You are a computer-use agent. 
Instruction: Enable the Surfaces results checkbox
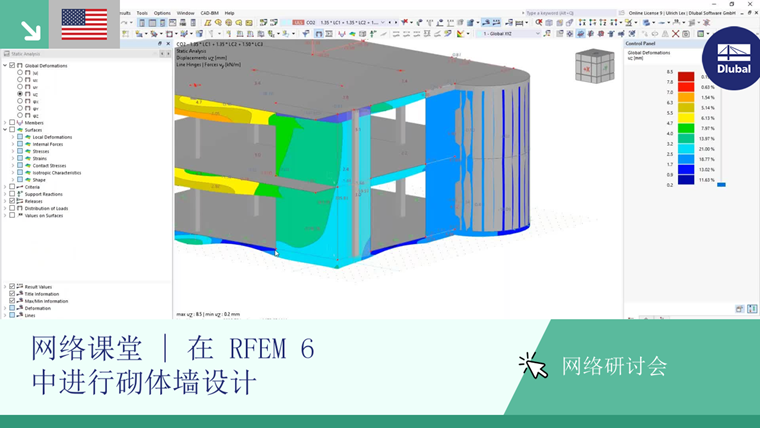click(12, 130)
